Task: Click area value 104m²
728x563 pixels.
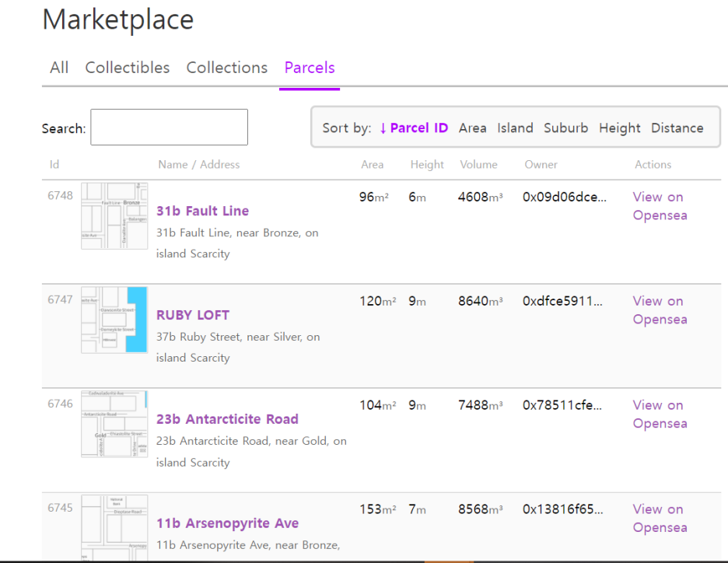Action: coord(377,405)
